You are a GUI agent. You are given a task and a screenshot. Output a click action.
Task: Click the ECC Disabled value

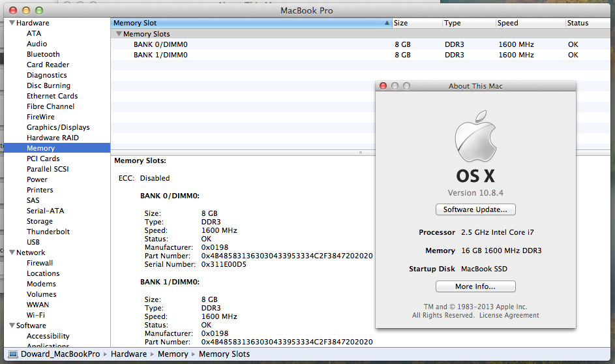pyautogui.click(x=155, y=178)
